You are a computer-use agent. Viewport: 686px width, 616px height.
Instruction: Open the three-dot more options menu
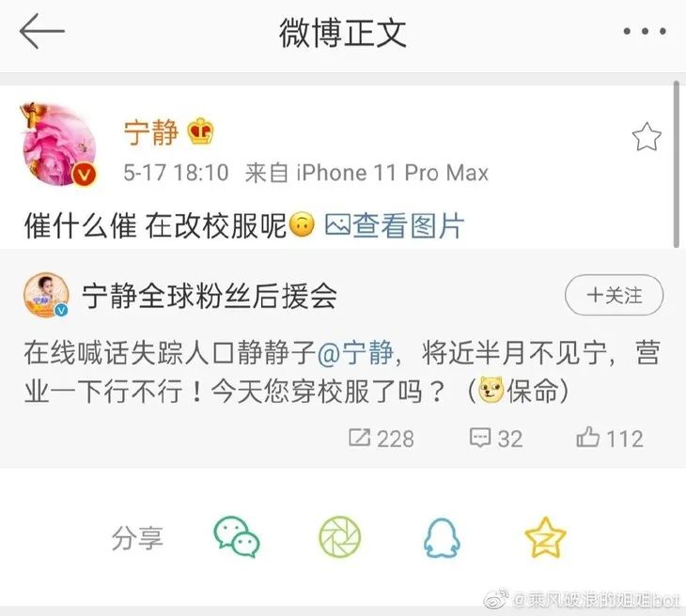645,31
